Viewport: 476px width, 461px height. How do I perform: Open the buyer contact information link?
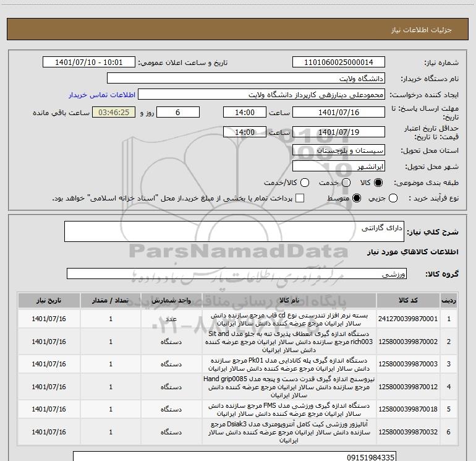[x=102, y=95]
